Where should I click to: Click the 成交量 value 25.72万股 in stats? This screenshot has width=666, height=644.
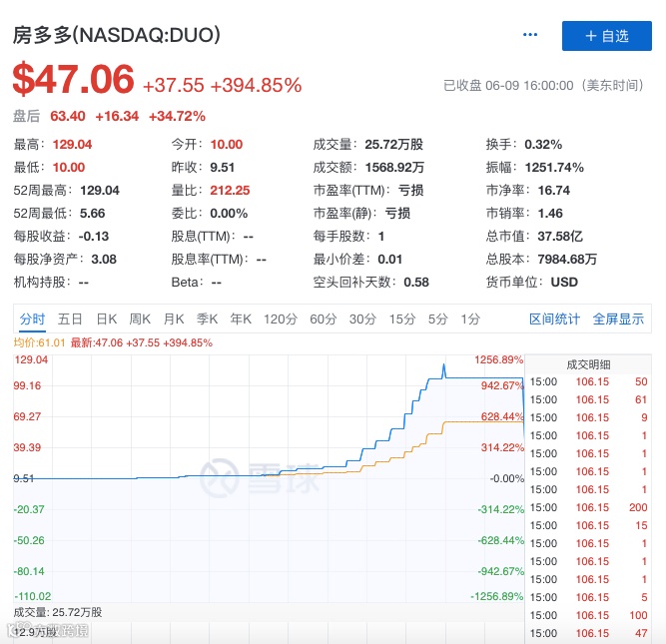[393, 145]
